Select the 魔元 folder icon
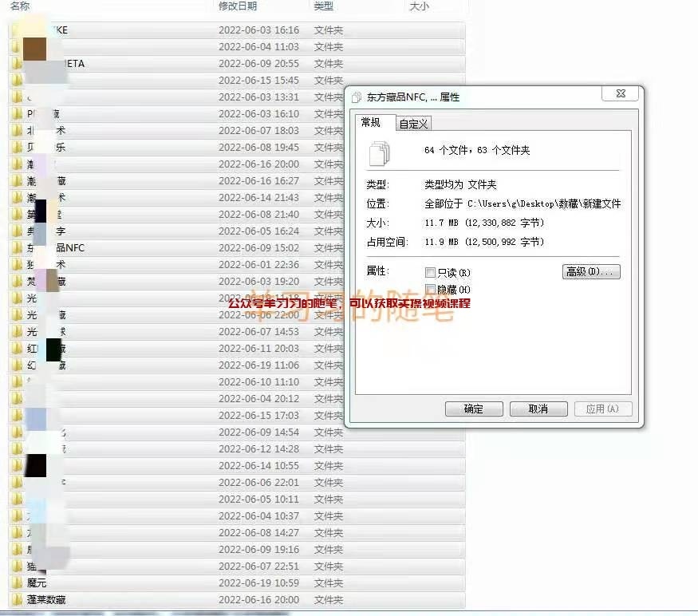This screenshot has height=616, width=698. tap(18, 583)
